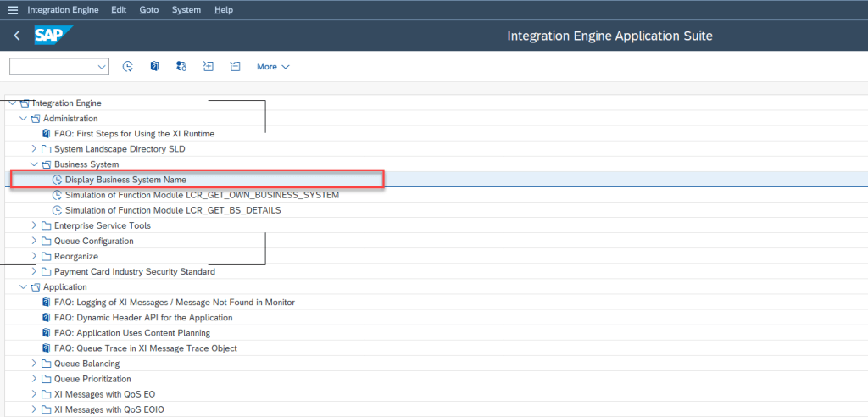Click the Expand subtree toolbar icon

(x=209, y=66)
